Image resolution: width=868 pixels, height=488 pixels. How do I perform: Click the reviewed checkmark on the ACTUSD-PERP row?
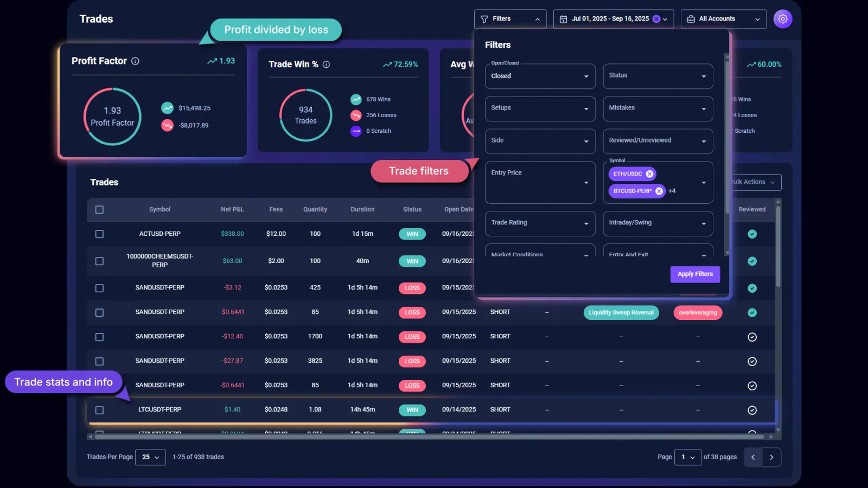[x=752, y=234]
